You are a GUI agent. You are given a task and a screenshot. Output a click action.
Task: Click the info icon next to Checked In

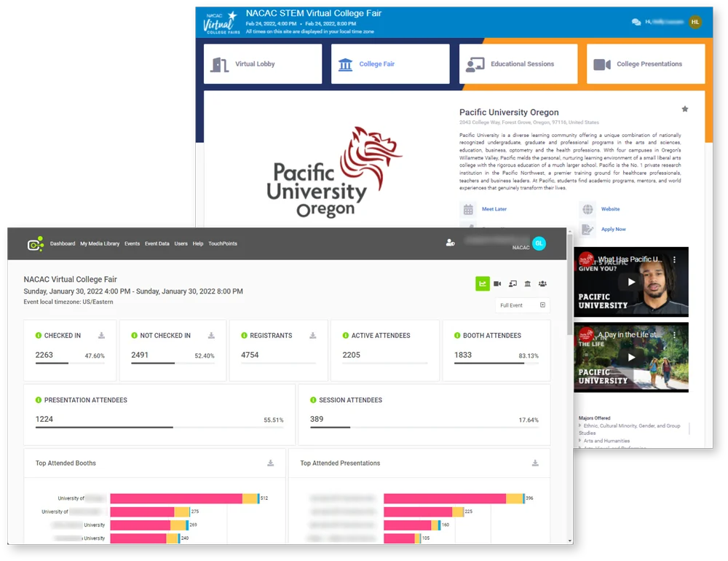coord(39,335)
